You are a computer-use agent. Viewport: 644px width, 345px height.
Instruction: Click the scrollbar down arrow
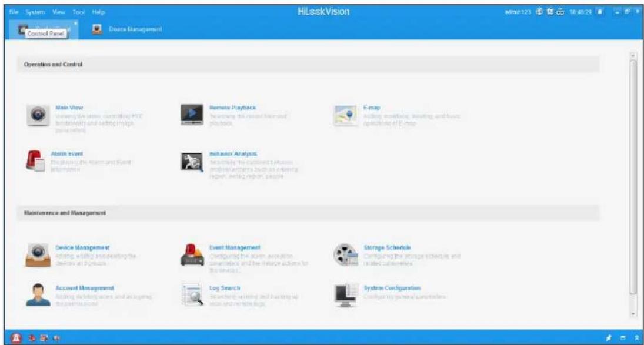click(x=633, y=314)
